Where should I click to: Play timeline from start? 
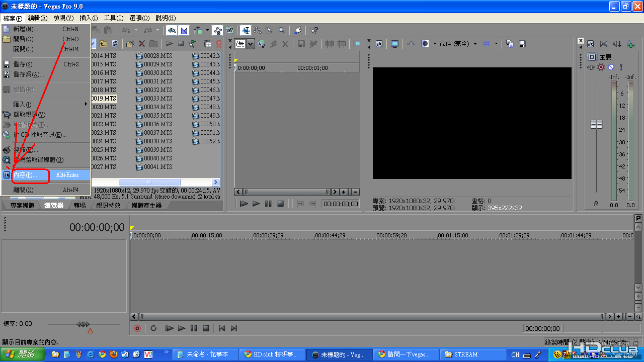170,328
